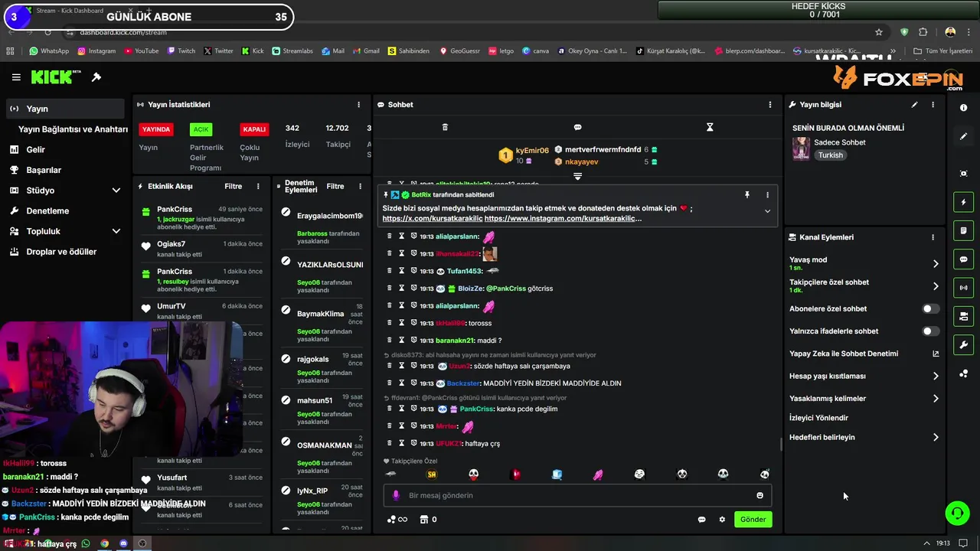Open the green support headset button
980x551 pixels.
[957, 514]
